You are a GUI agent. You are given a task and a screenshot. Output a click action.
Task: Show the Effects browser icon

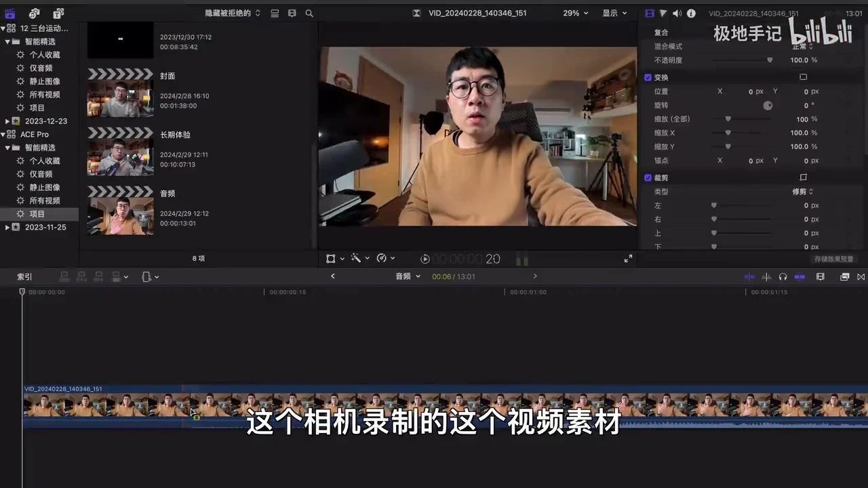click(x=845, y=277)
